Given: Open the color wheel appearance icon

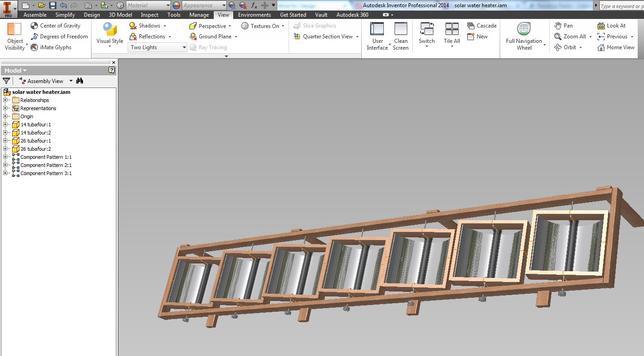Looking at the screenshot, I should pyautogui.click(x=176, y=5).
